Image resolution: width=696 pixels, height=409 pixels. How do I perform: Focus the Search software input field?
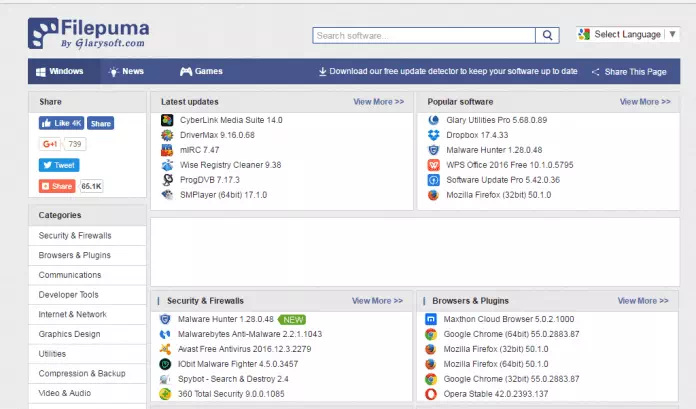click(424, 36)
